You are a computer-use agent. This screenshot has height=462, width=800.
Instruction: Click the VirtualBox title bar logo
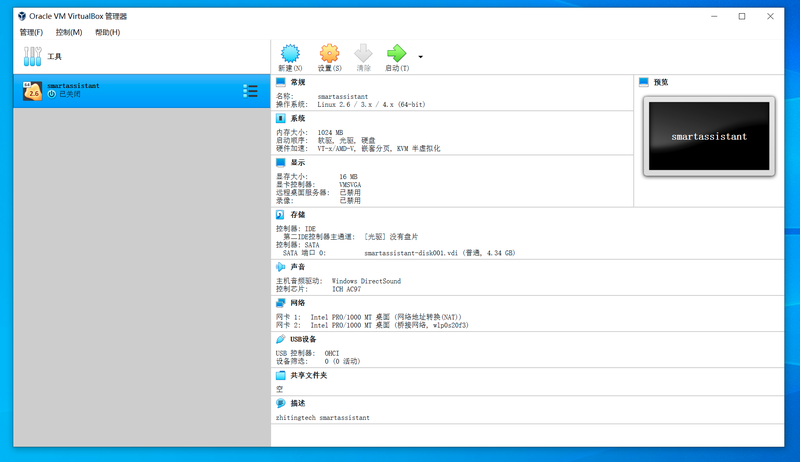point(22,16)
